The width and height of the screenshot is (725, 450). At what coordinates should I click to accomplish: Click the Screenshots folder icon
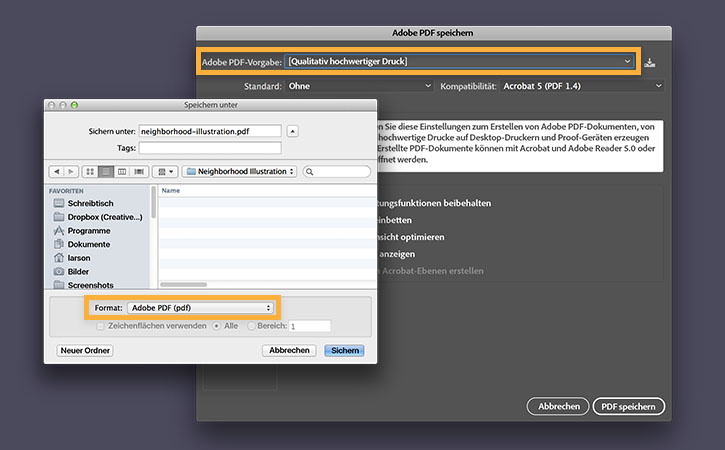[x=59, y=285]
